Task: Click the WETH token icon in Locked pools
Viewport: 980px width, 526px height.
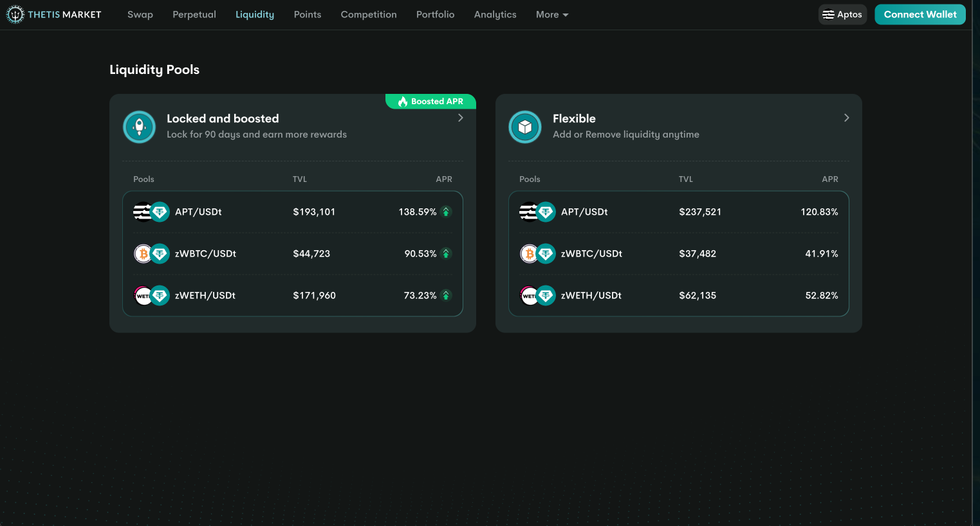Action: [143, 296]
